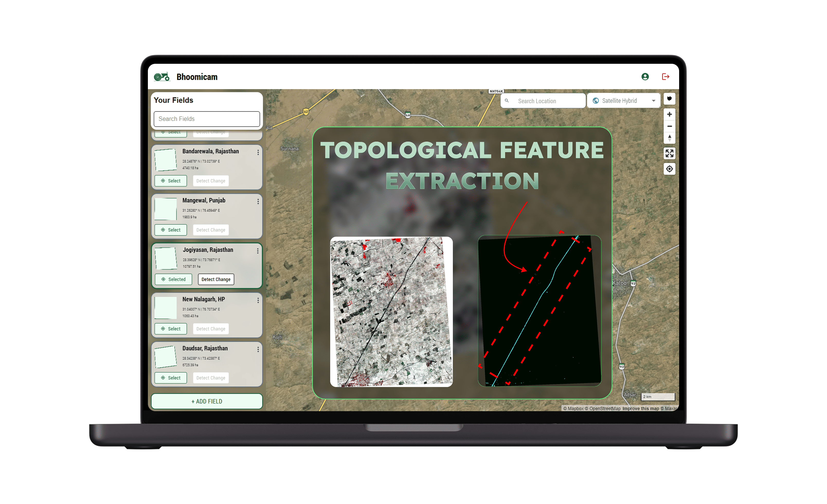Reset map bearing with compass button
Screen dimensions: 827x504
coord(669,138)
